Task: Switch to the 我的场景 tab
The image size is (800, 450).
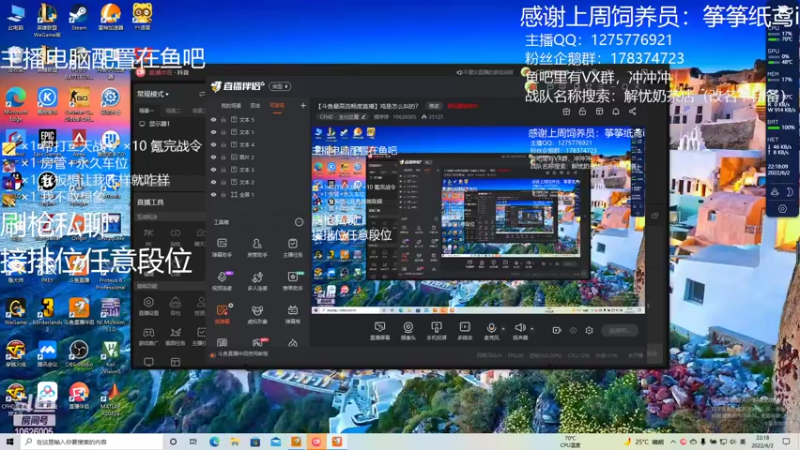Action: [x=231, y=106]
